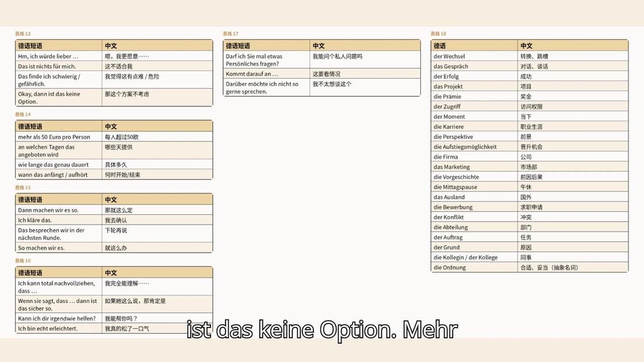The height and width of the screenshot is (362, 644).
Task: Click the translation '访问权限'
Action: point(531,107)
